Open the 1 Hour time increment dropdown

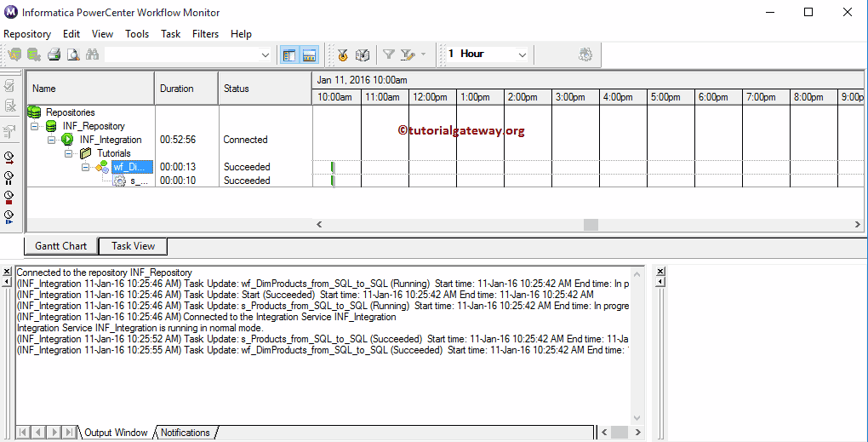coord(522,55)
